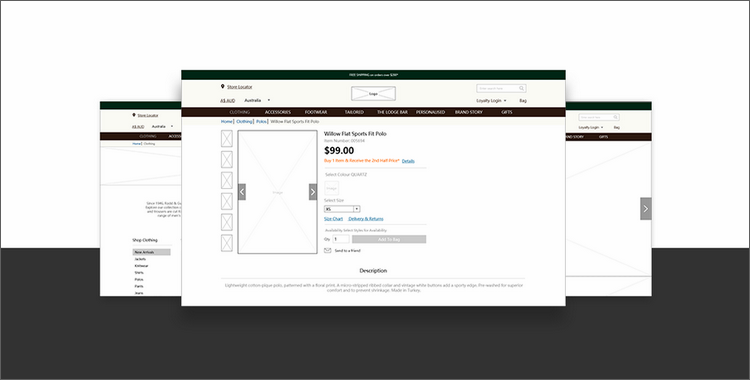
Task: Click into the Qty quantity field
Action: pyautogui.click(x=341, y=239)
